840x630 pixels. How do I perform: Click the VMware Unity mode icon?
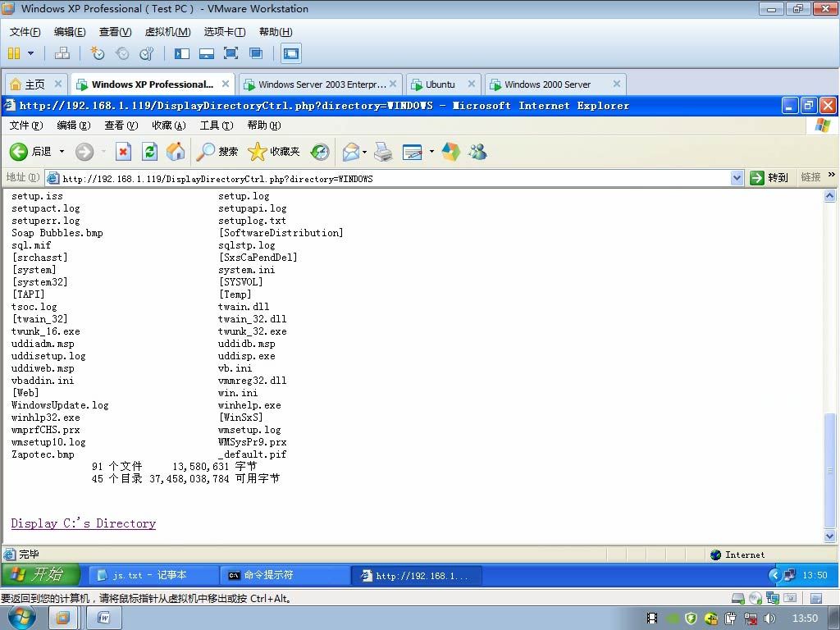pos(256,53)
